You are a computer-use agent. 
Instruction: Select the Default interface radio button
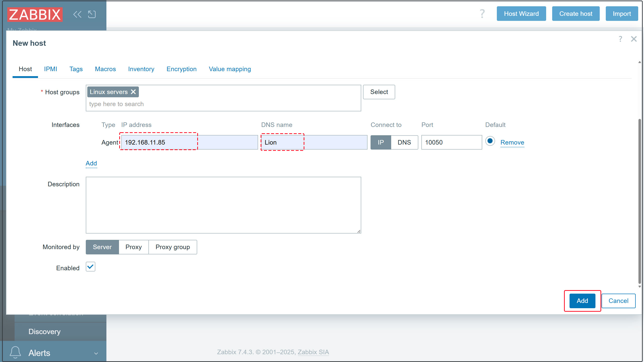point(490,141)
